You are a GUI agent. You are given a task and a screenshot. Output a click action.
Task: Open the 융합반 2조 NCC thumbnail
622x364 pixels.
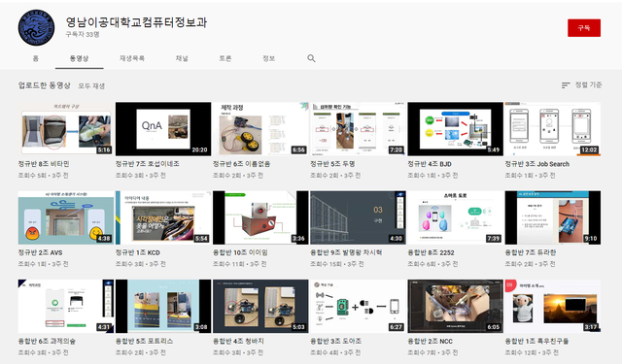455,306
